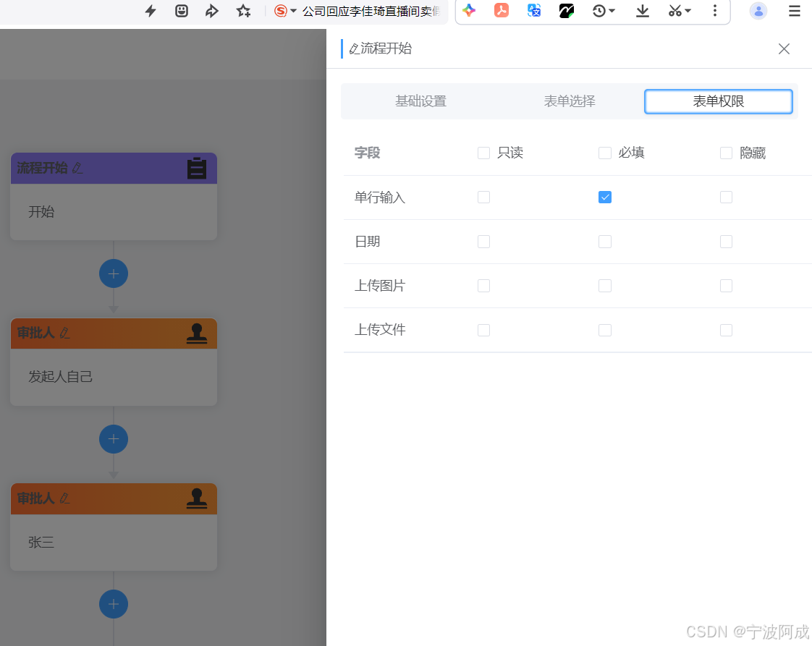Image resolution: width=812 pixels, height=646 pixels.
Task: Click the 上传图片 field label
Action: (380, 286)
